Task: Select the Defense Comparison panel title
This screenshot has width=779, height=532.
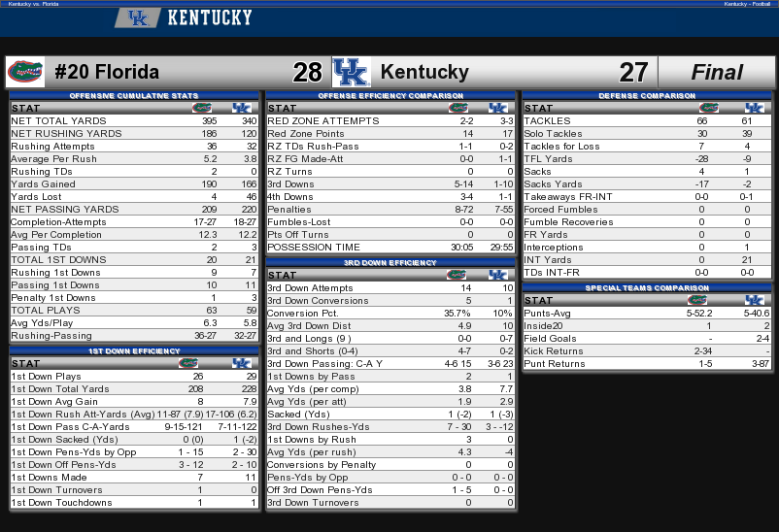Action: tap(647, 95)
